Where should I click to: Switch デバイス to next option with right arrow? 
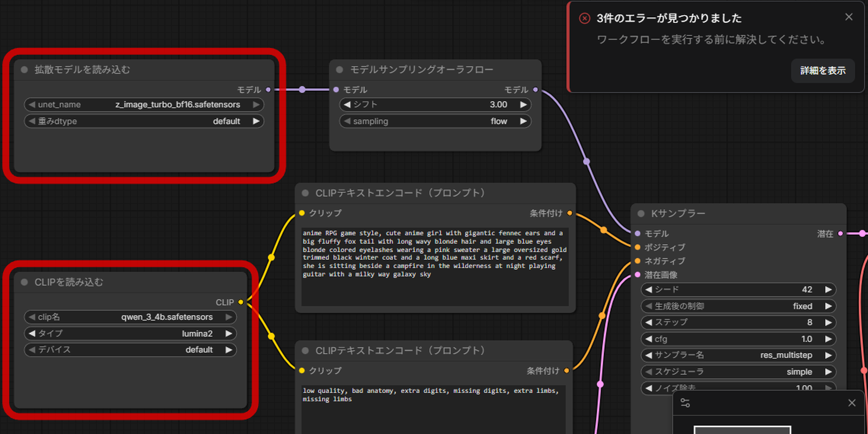(x=229, y=350)
